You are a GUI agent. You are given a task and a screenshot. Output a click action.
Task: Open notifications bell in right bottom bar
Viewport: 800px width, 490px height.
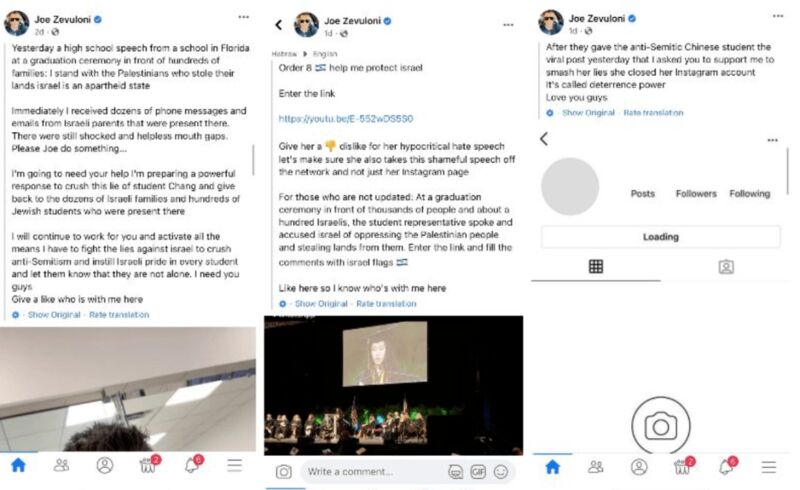coord(728,466)
